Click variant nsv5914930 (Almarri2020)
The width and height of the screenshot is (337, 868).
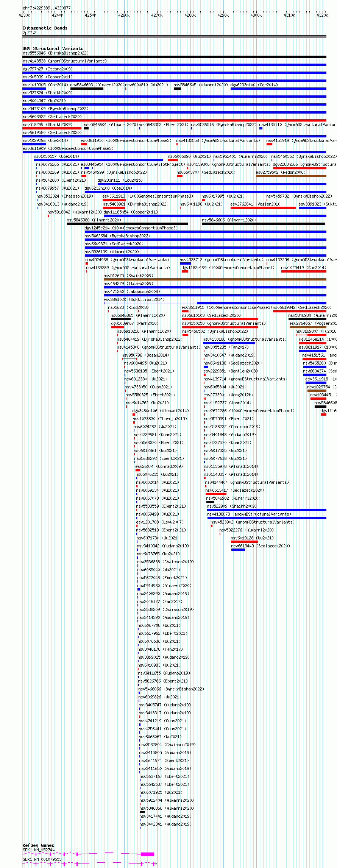coord(164,586)
